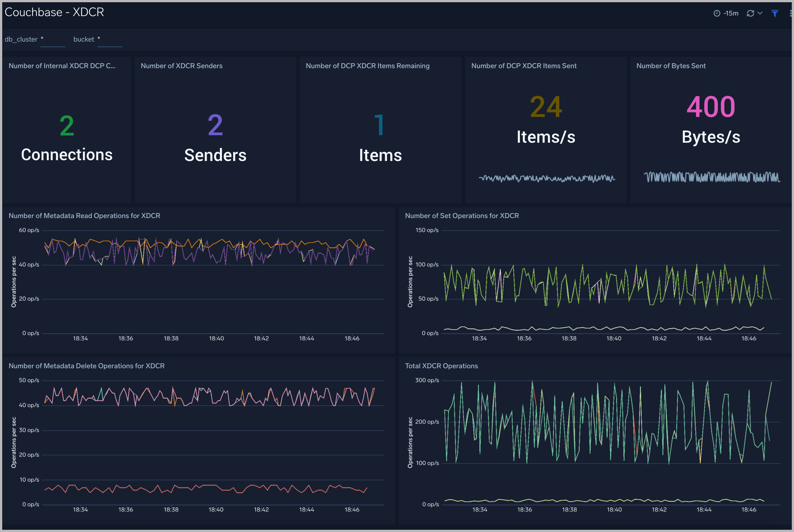
Task: Click 18:46 tick in Set Operations chart
Action: coord(749,338)
